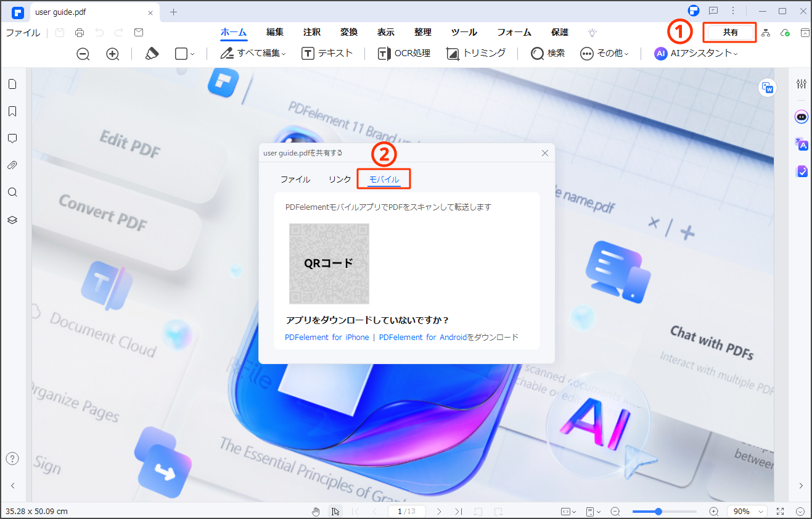Open the page layout mode dropdown
Screen dimensions: 812x519
click(x=593, y=512)
